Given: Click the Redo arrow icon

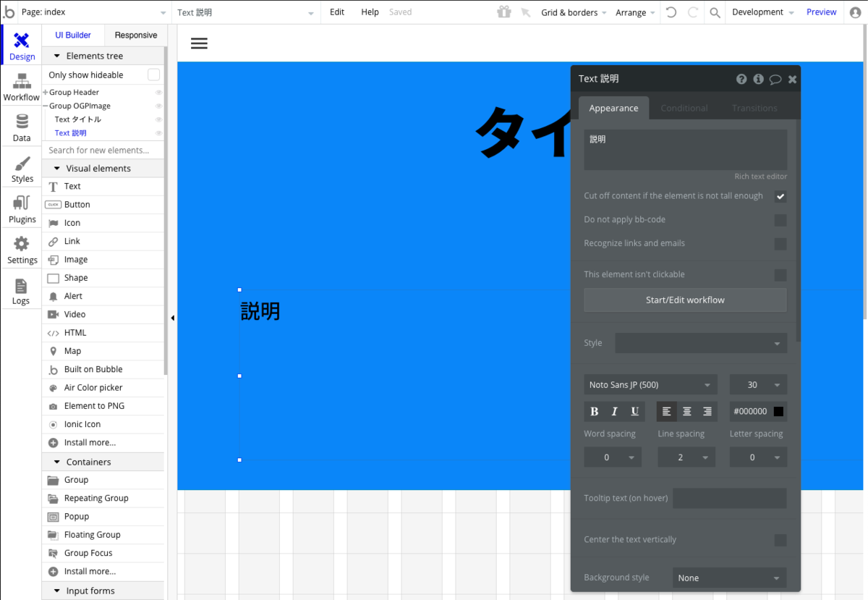Looking at the screenshot, I should tap(693, 12).
